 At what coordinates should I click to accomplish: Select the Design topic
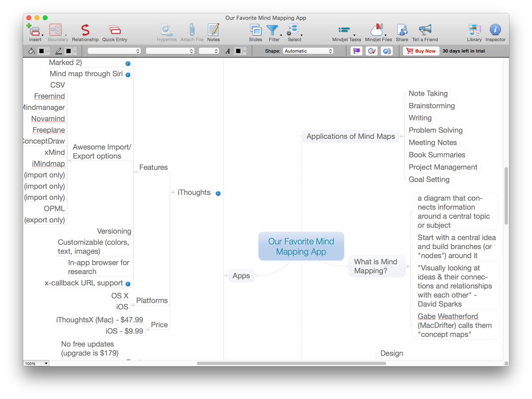click(392, 353)
